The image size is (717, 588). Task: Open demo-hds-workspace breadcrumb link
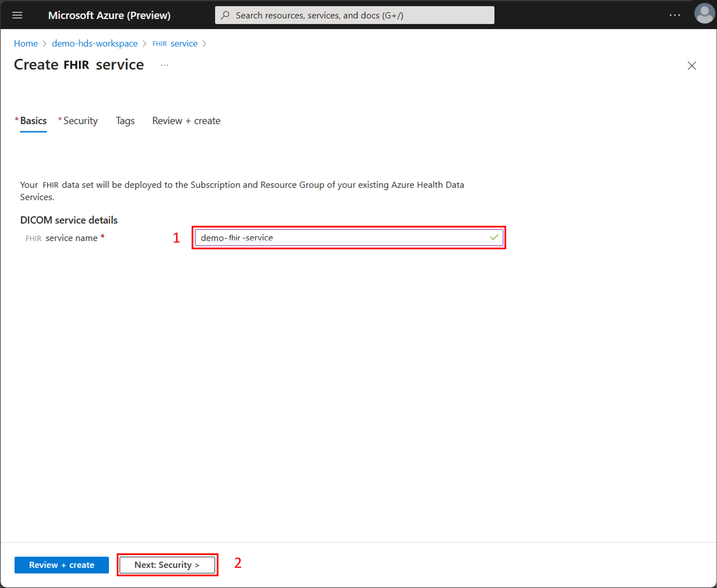pyautogui.click(x=95, y=44)
